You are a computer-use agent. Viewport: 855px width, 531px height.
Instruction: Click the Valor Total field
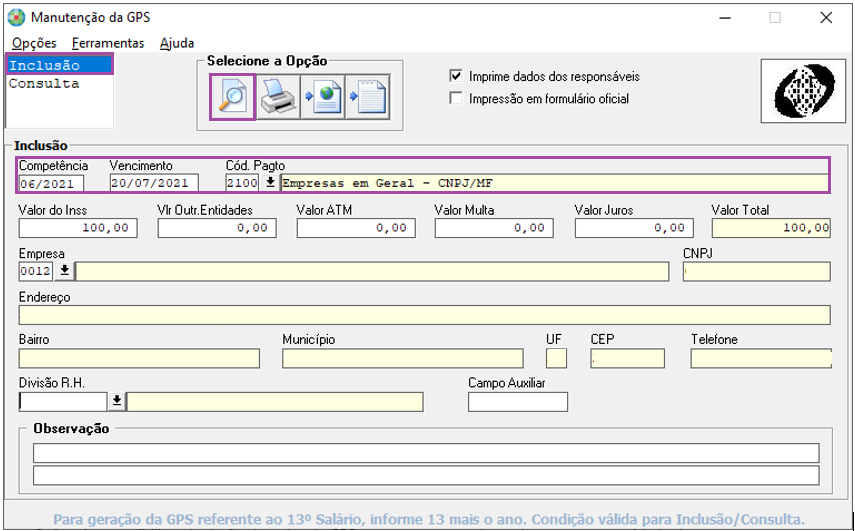pos(772,228)
